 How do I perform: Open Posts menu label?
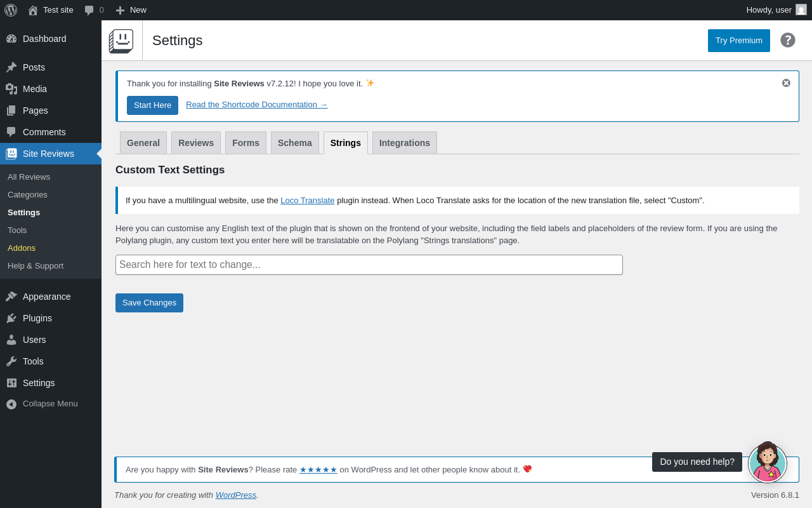pos(34,67)
